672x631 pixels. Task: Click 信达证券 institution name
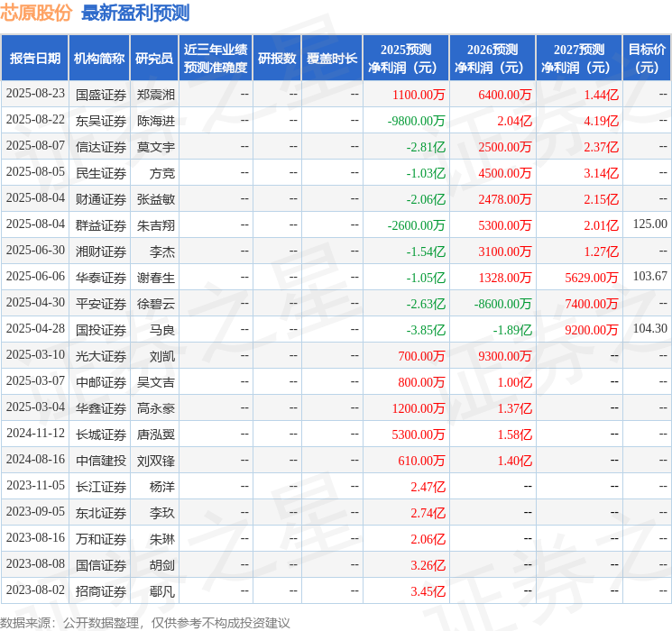tap(101, 147)
